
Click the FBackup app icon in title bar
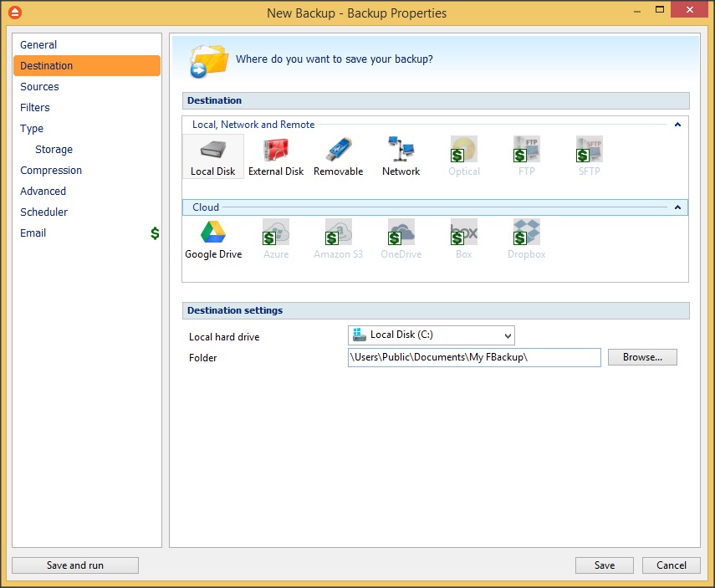coord(15,13)
